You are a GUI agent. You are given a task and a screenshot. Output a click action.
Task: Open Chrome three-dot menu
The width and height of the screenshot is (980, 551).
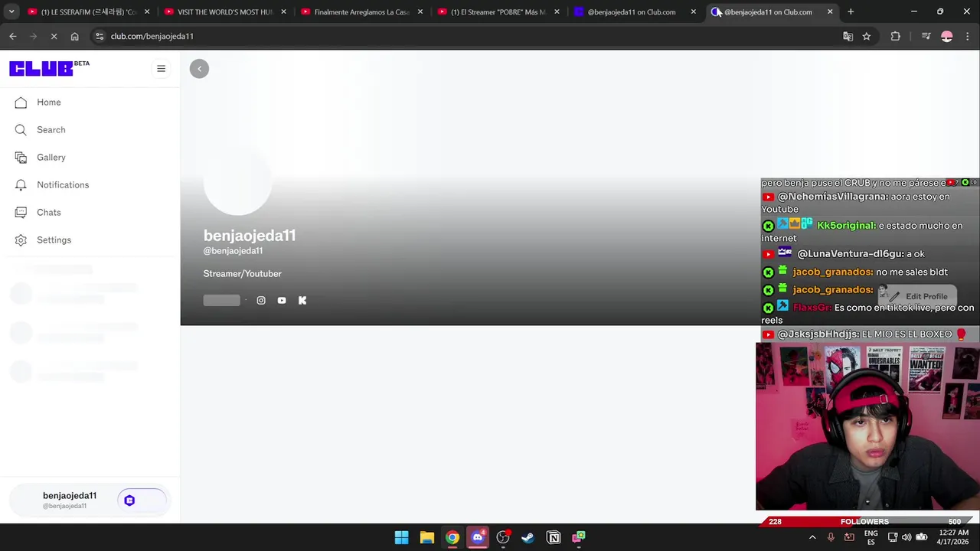968,36
